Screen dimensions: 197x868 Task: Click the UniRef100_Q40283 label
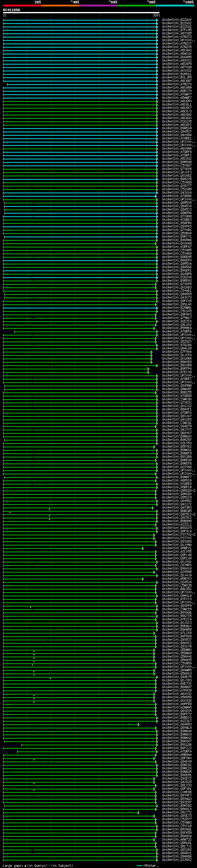coord(177,419)
